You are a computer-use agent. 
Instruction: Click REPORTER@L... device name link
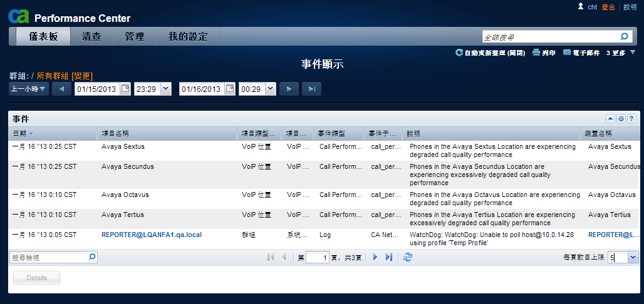(x=613, y=235)
